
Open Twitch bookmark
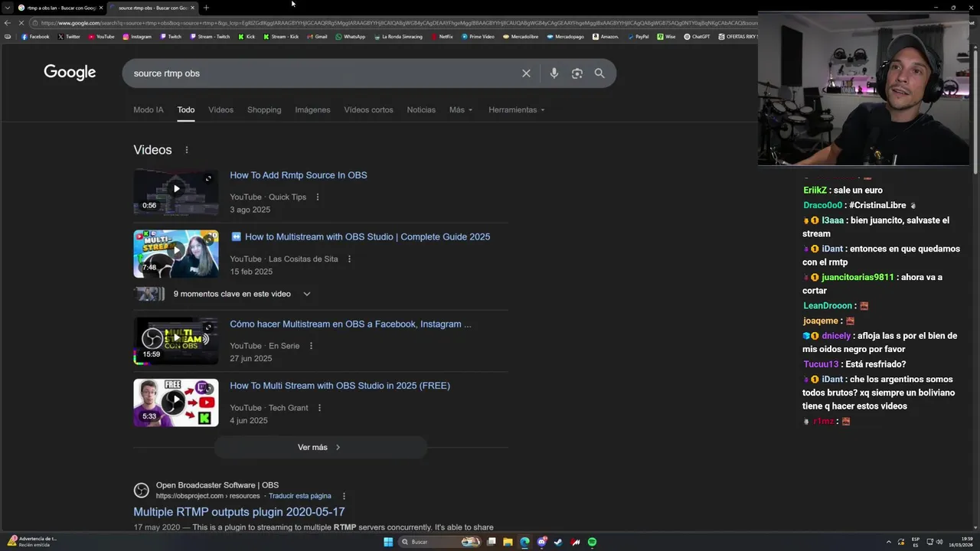[x=170, y=37]
